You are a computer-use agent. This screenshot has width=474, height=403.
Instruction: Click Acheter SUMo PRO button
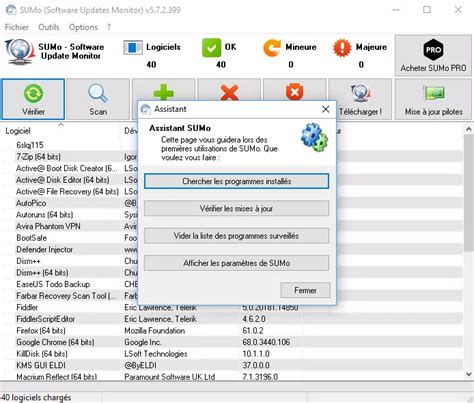(433, 56)
